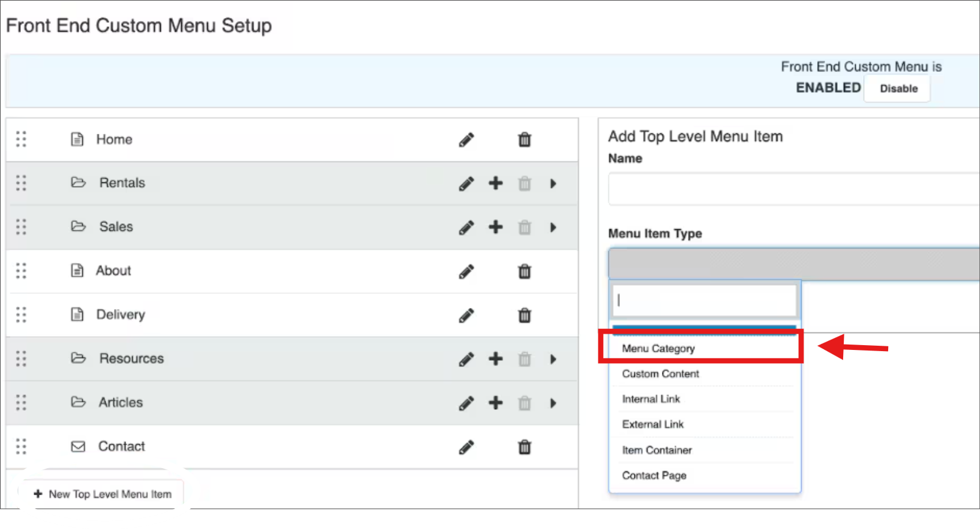Disable the Front End Custom Menu
Image resolution: width=980 pixels, height=530 pixels.
pos(898,88)
